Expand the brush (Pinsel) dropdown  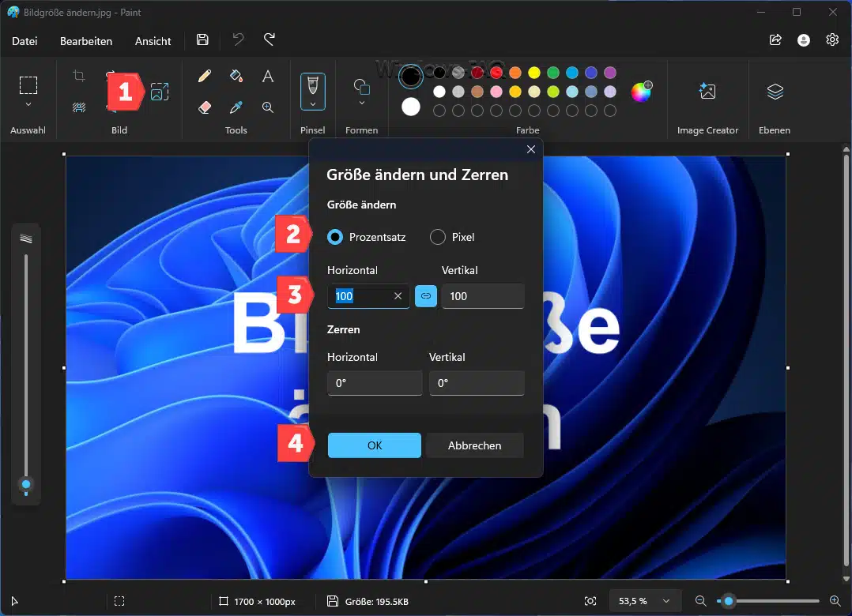(313, 103)
